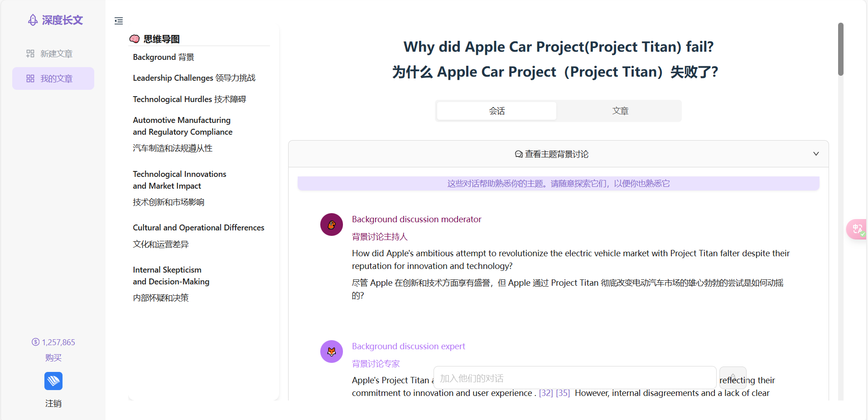Click the Chinese title 为什么 Apple Car Project 失败了
The width and height of the screenshot is (868, 420).
555,72
